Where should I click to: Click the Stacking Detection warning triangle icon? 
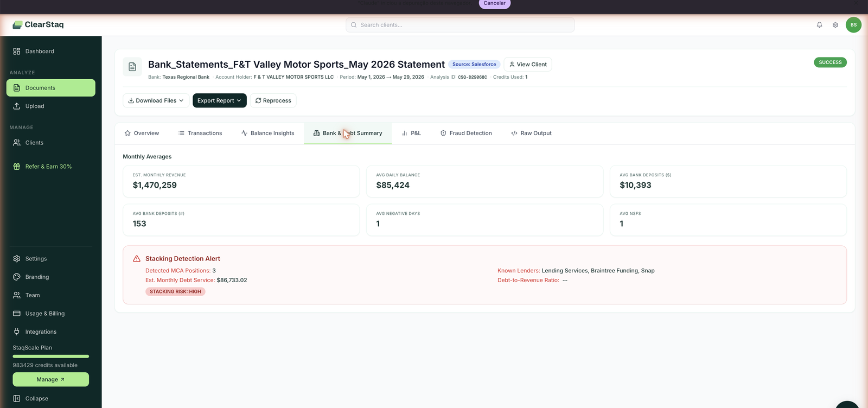click(137, 259)
